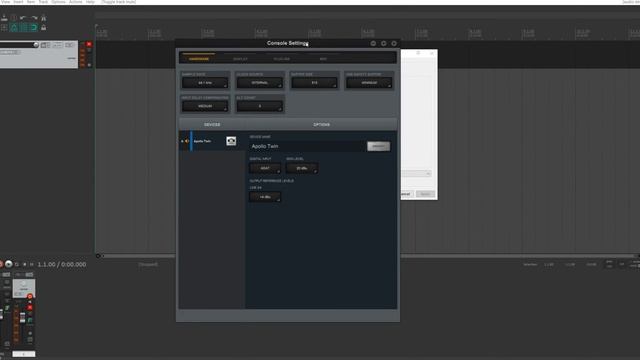Screen dimensions: 640x360
Task: Toggle the red record-arm button on the track
Action: tap(89, 44)
